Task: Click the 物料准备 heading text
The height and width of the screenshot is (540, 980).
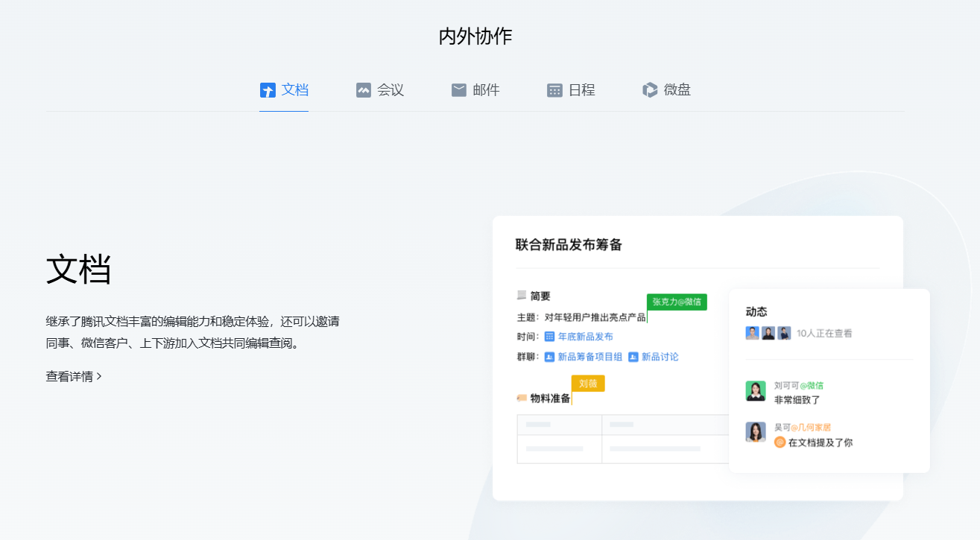Action: 550,398
